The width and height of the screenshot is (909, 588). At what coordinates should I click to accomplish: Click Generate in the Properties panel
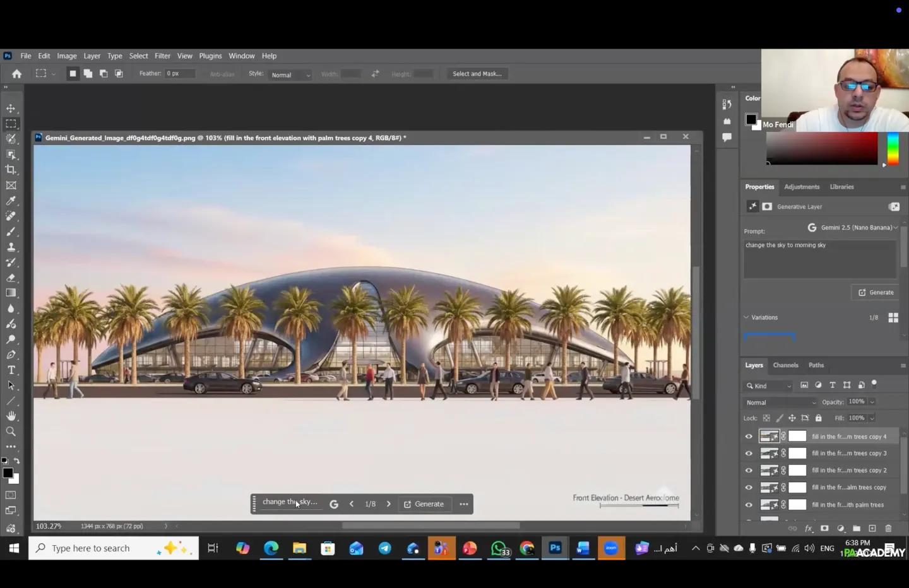pyautogui.click(x=876, y=293)
